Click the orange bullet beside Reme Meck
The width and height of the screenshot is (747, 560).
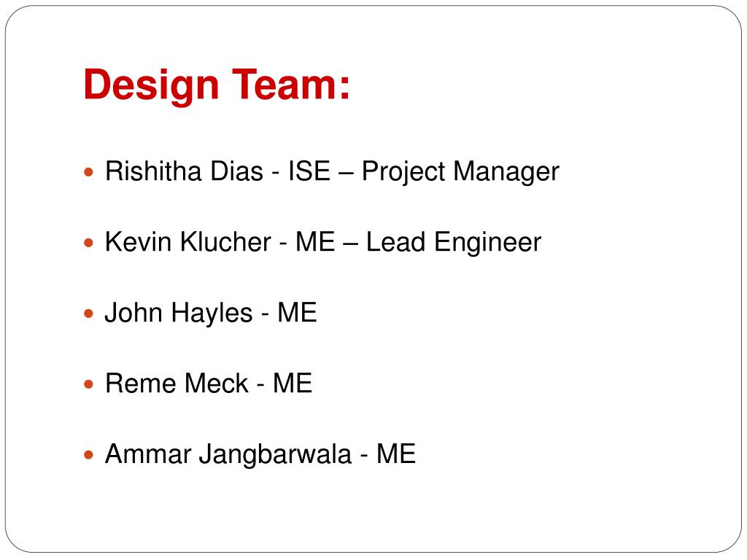pyautogui.click(x=88, y=384)
